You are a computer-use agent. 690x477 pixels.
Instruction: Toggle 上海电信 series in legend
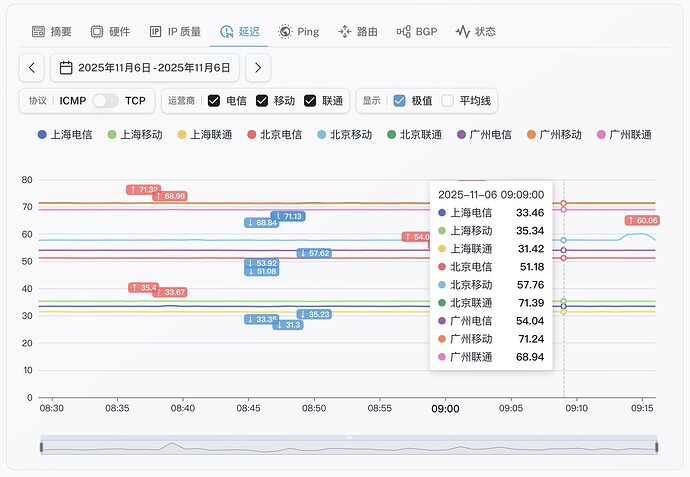[65, 135]
